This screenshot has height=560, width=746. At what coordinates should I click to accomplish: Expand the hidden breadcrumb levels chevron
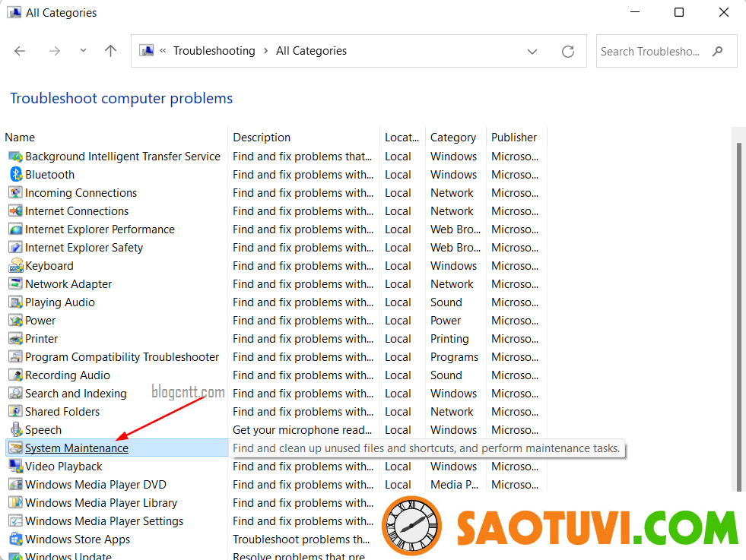point(163,50)
